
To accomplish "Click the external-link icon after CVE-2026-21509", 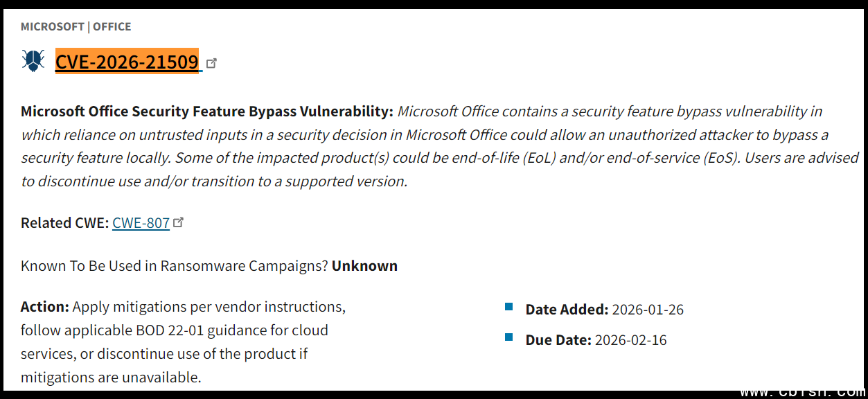I will point(212,63).
